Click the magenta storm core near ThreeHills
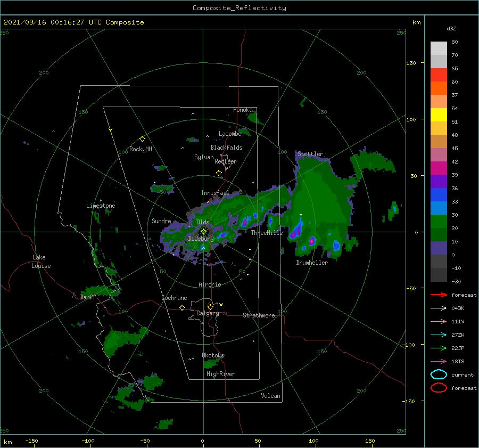The height and width of the screenshot is (448, 479). point(245,222)
